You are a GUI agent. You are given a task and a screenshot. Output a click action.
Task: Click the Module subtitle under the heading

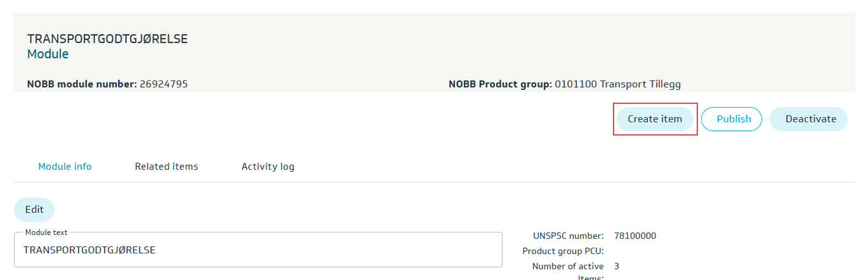pos(48,54)
